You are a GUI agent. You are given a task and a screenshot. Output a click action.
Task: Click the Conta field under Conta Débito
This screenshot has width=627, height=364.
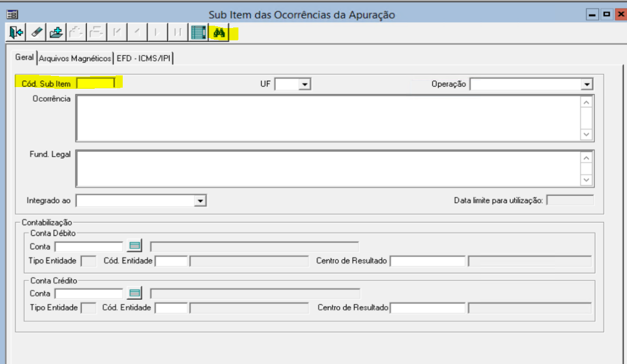pos(89,247)
